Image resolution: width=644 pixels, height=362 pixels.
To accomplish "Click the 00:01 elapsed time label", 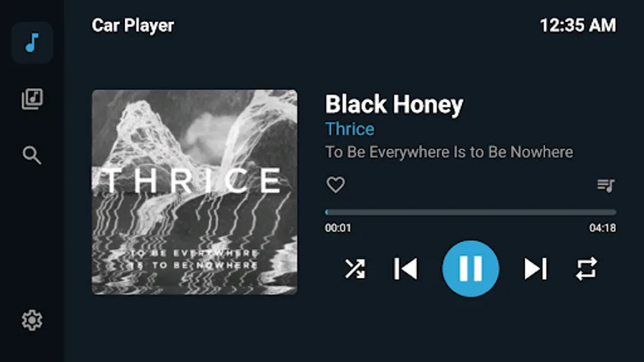I will (x=338, y=228).
